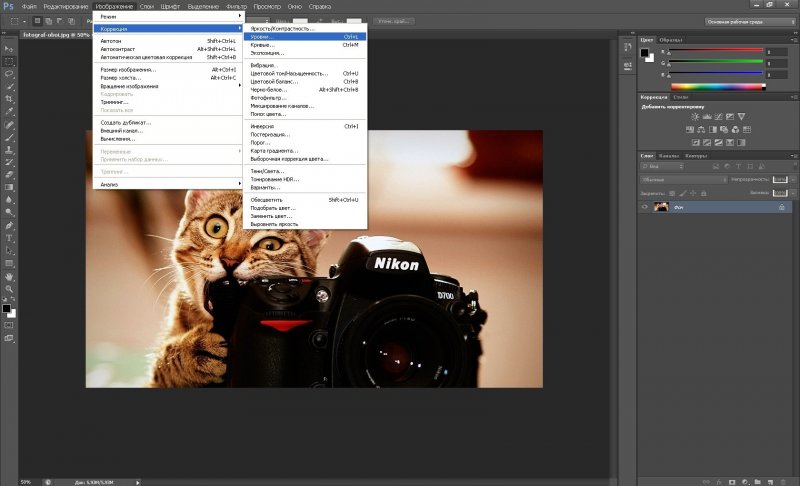Choose Кривые... from the Коррекция submenu
Image resolution: width=800 pixels, height=486 pixels.
coord(305,45)
